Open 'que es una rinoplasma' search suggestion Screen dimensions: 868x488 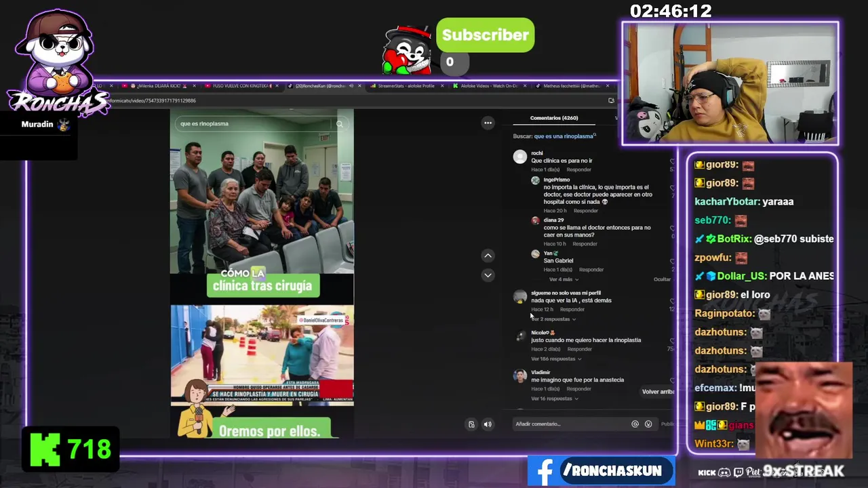565,136
